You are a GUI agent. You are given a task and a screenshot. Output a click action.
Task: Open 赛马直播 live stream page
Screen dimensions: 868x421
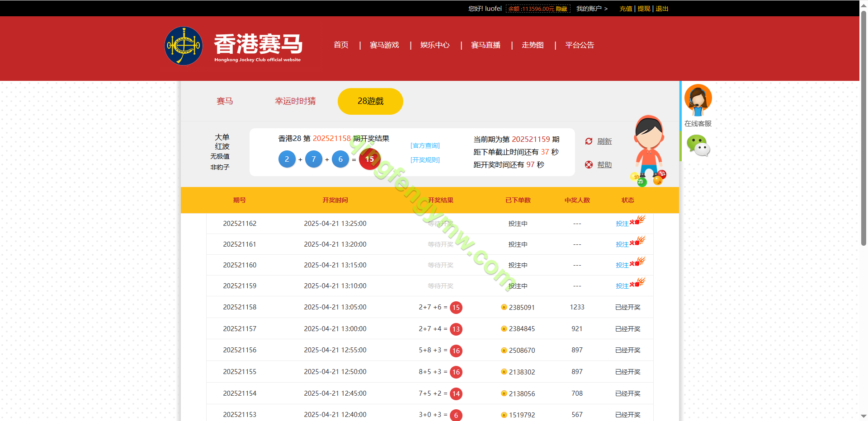click(486, 45)
